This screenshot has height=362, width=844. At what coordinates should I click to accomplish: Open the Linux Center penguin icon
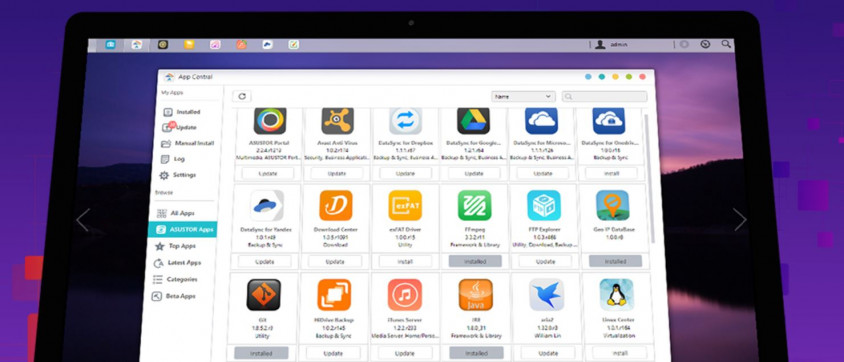point(617,295)
